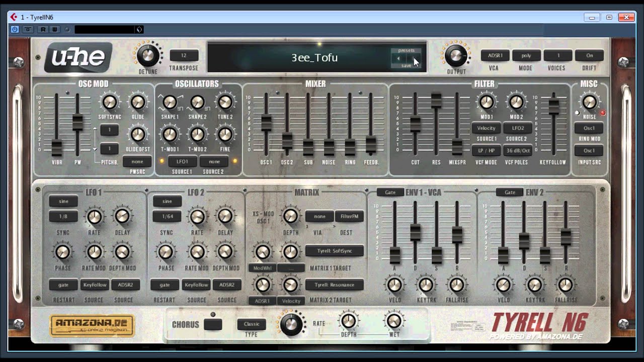Toggle DRIFT On button
644x362 pixels.
(589, 55)
